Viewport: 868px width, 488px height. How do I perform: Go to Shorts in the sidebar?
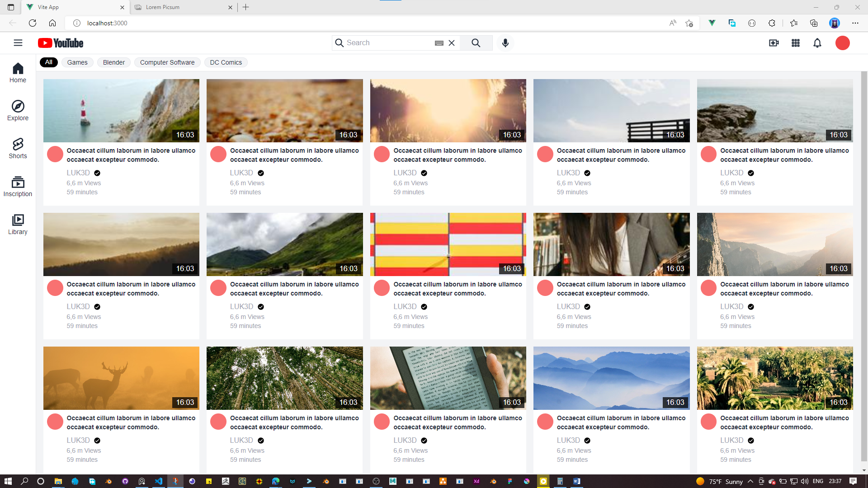tap(18, 149)
